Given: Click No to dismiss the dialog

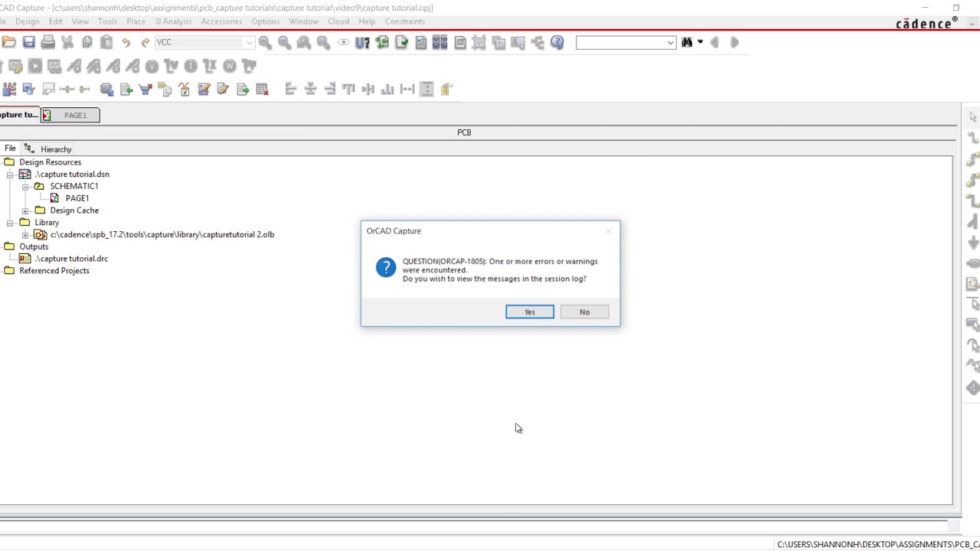Looking at the screenshot, I should 584,312.
